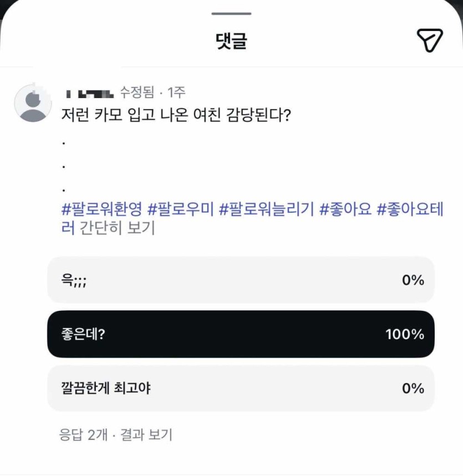Vote for 깔끔한게 최고야 option
This screenshot has height=476, width=463.
point(241,388)
